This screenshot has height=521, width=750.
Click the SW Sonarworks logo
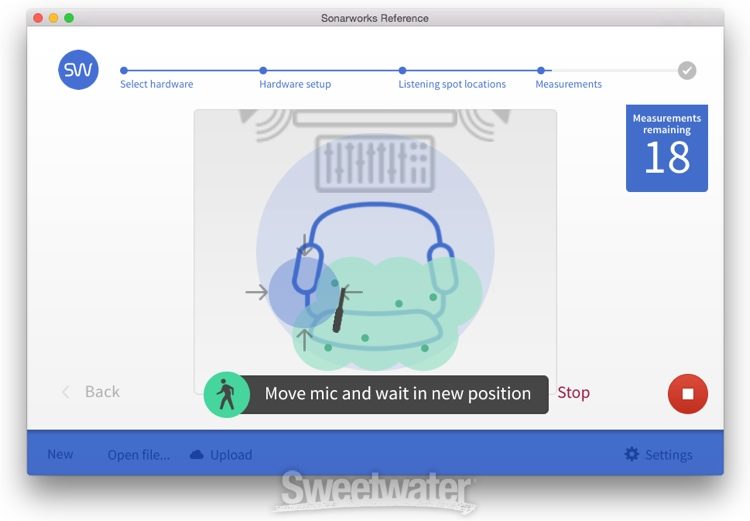78,70
